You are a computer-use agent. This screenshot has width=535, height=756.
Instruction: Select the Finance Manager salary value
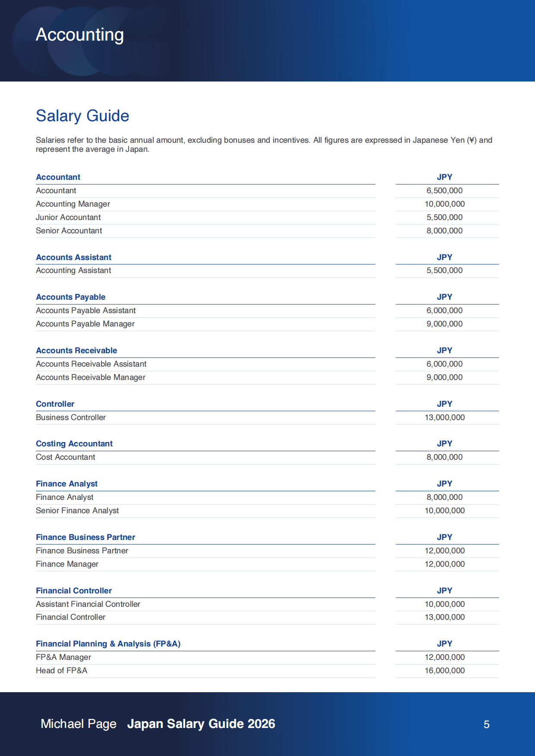coord(444,564)
